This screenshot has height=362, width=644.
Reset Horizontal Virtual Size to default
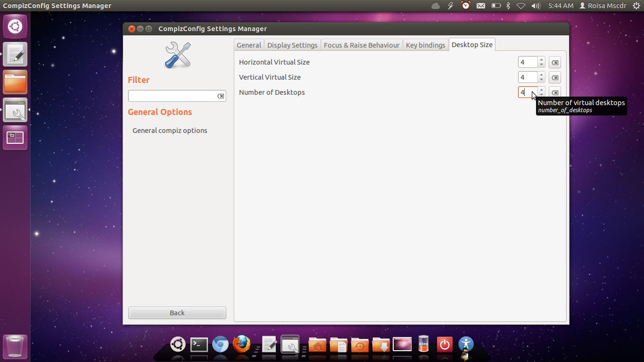[x=555, y=62]
